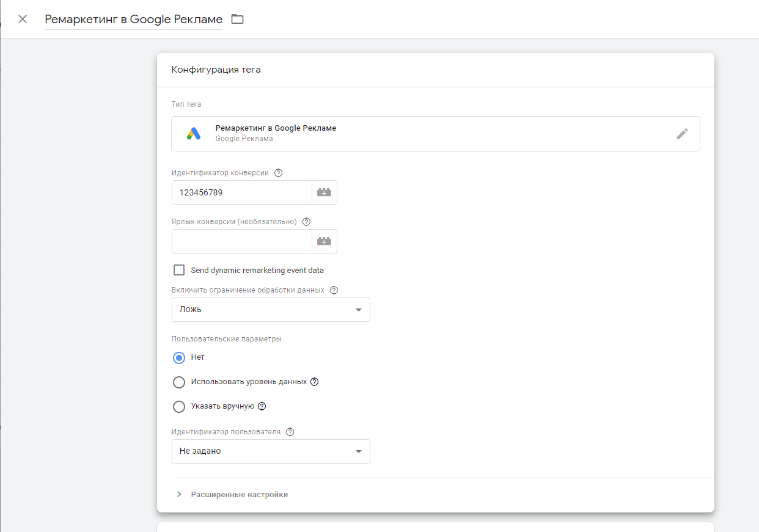This screenshot has height=532, width=759.
Task: Click the Google Ads logo icon
Action: 194,134
